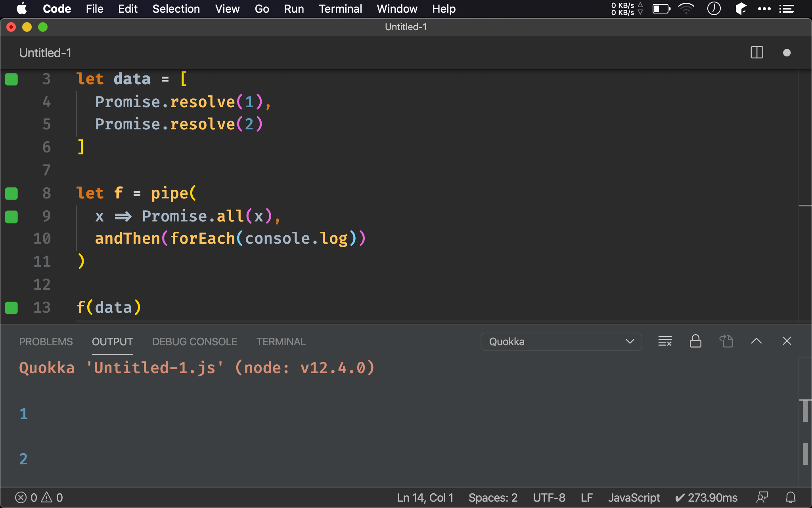Click the unsaved changes dot icon
This screenshot has height=508, width=812.
(787, 53)
